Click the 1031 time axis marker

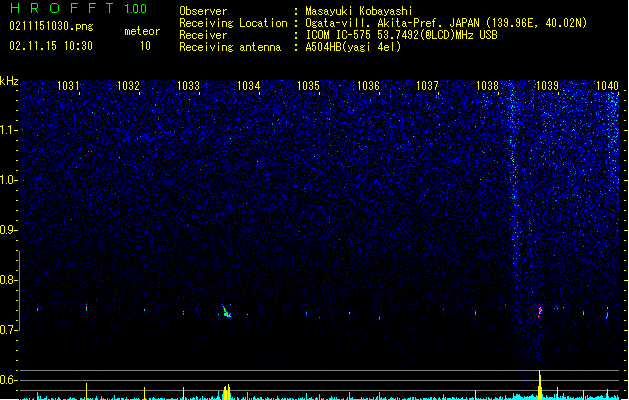click(68, 86)
